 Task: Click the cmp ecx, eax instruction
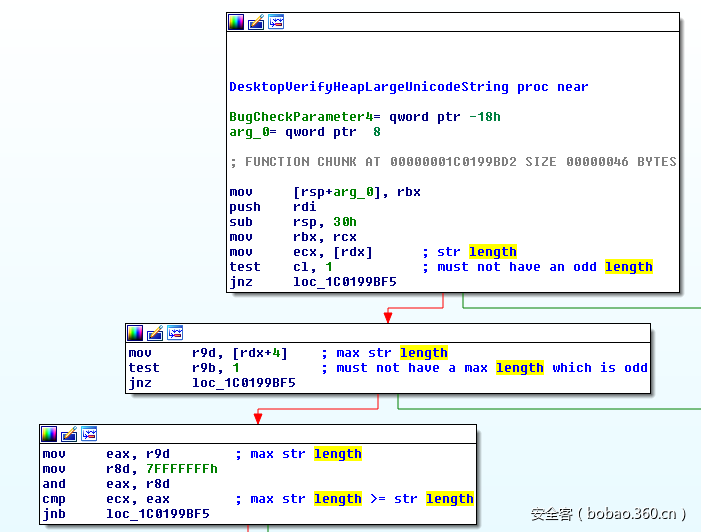106,499
